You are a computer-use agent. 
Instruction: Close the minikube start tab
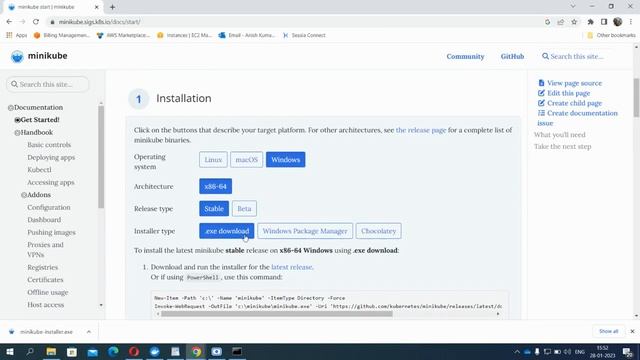(x=97, y=7)
